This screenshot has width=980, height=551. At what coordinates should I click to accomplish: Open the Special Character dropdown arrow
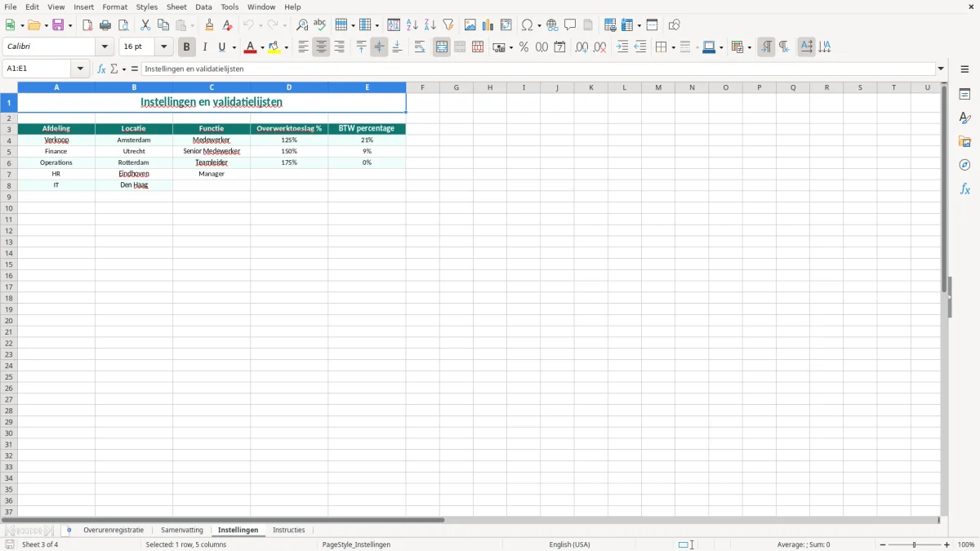(x=540, y=25)
